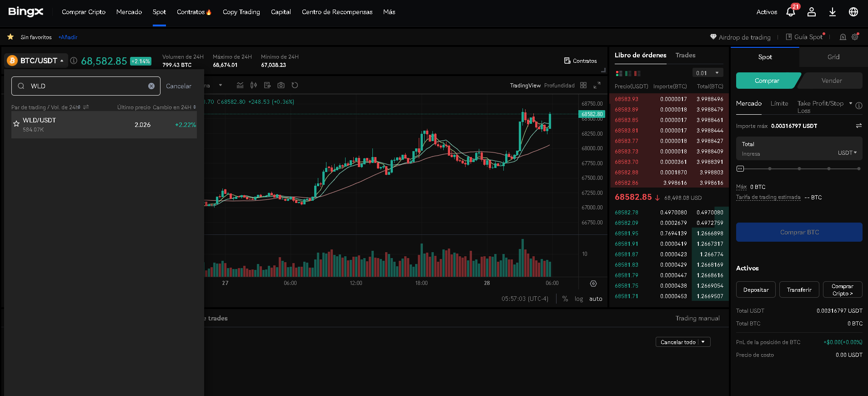Go to Mercado page
Screen dimensions: 868x396
129,12
